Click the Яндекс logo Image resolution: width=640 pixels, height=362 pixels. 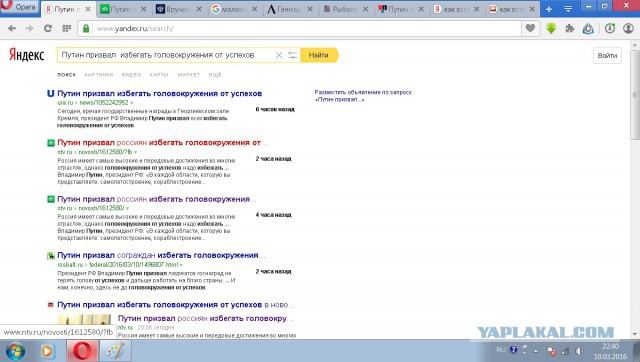click(x=27, y=55)
